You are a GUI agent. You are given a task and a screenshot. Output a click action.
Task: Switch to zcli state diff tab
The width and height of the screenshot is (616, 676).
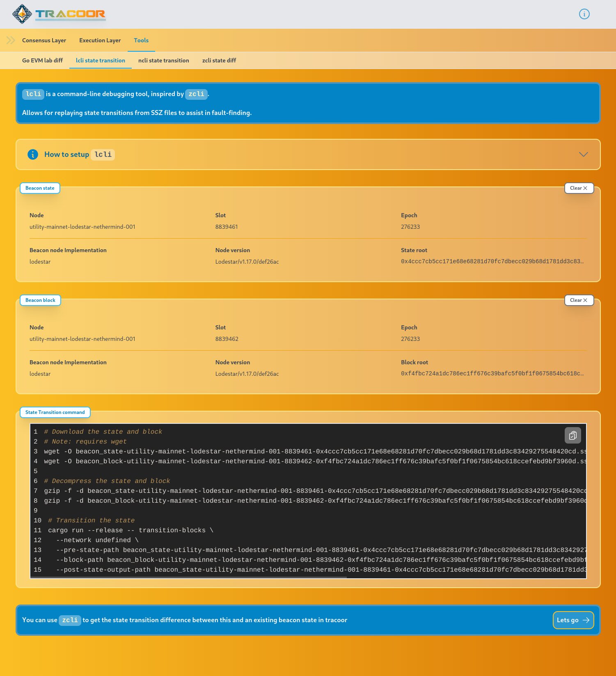[219, 60]
